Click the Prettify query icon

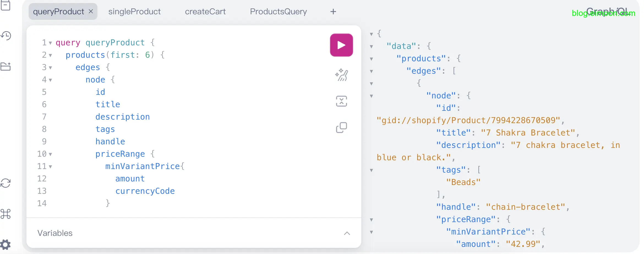(341, 75)
